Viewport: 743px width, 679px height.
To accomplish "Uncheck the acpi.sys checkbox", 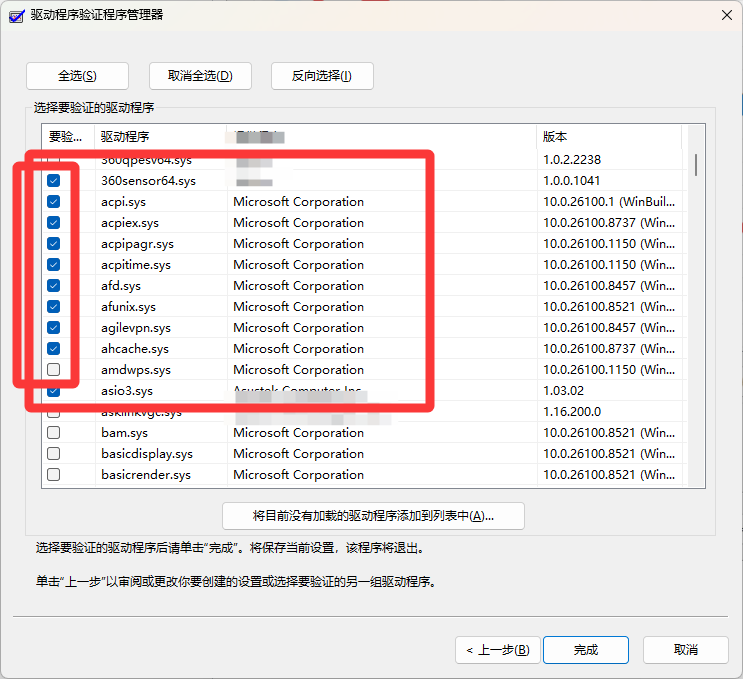I will tap(54, 201).
